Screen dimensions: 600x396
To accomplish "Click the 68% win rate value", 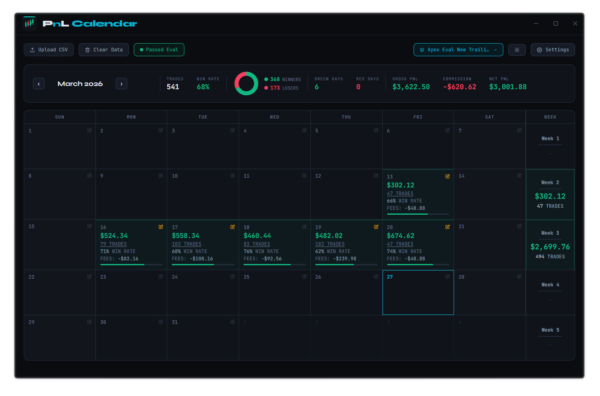I will point(203,87).
